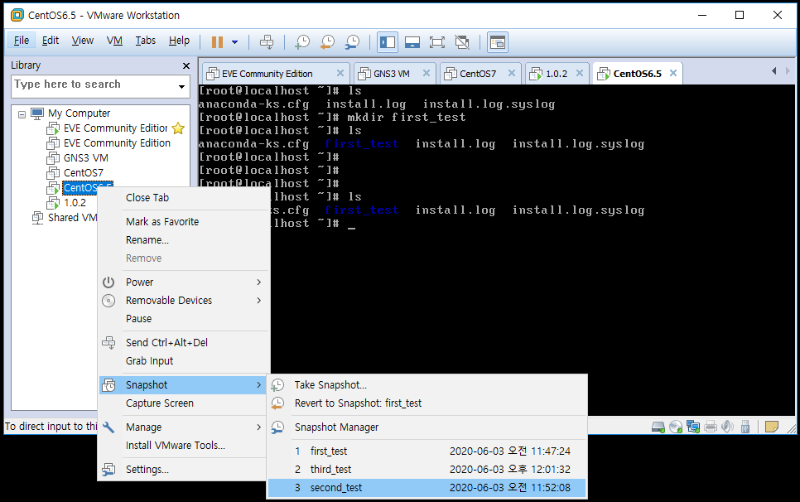Screen dimensions: 800x502
Task: Close the CentOS7 tab
Action: point(511,73)
